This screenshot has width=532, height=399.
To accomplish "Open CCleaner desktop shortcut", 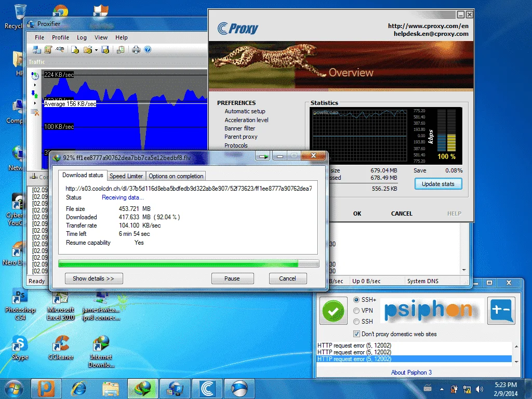I will pyautogui.click(x=61, y=348).
